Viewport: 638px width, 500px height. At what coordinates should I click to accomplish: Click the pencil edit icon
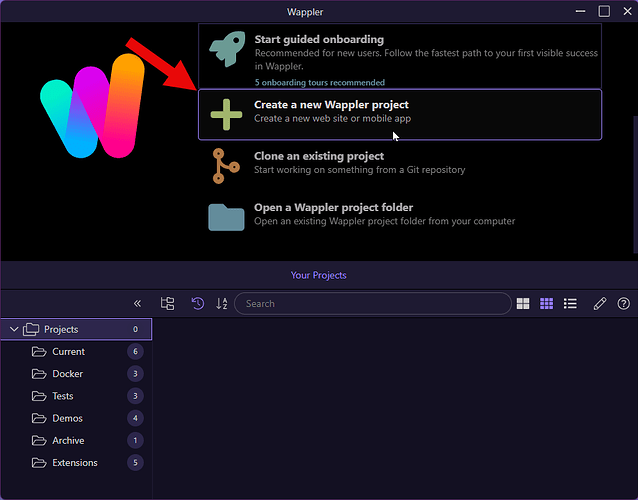coord(600,303)
